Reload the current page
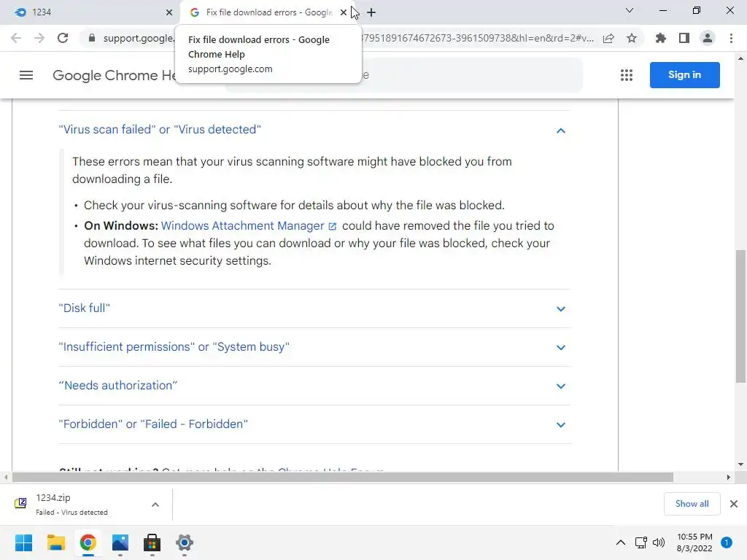The width and height of the screenshot is (747, 560). 63,38
